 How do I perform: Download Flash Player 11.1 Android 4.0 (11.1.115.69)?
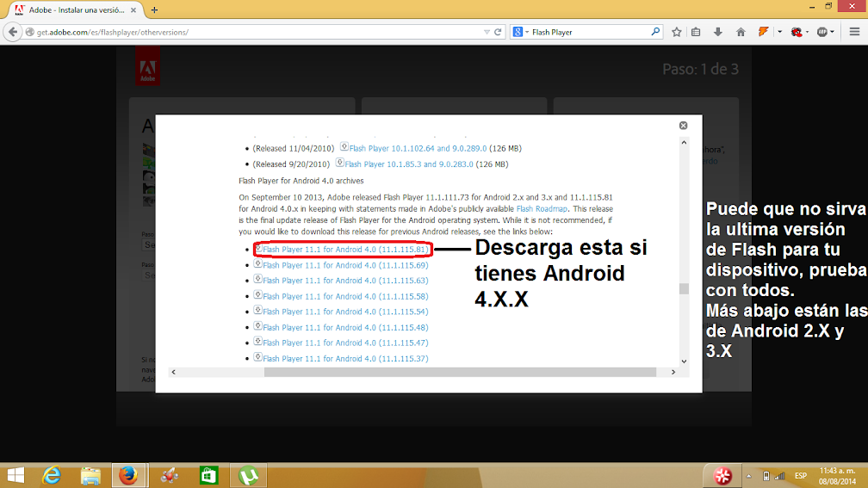click(x=345, y=266)
